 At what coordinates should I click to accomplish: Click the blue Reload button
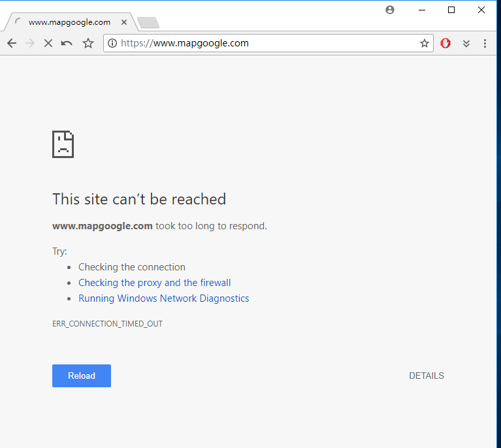click(x=82, y=376)
